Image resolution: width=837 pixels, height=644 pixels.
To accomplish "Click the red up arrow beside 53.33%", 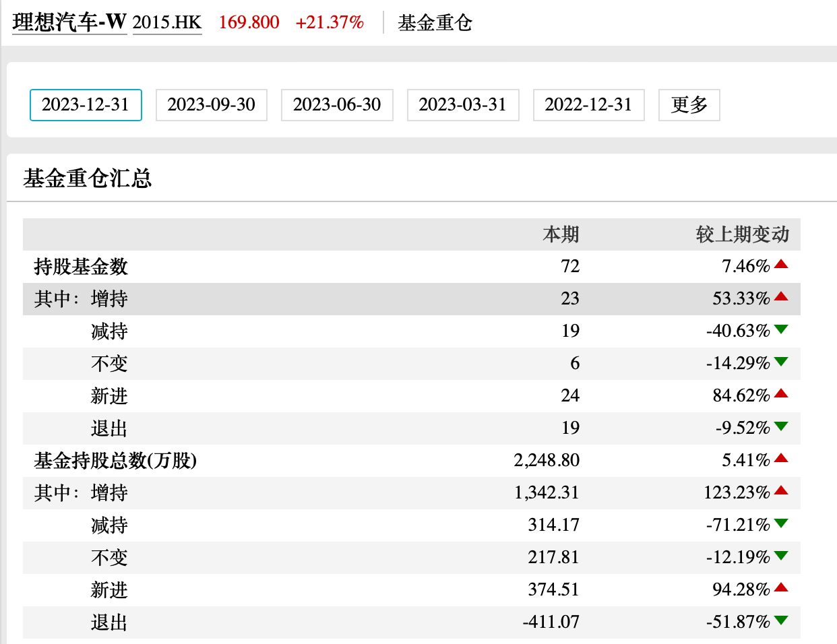I will (x=781, y=296).
